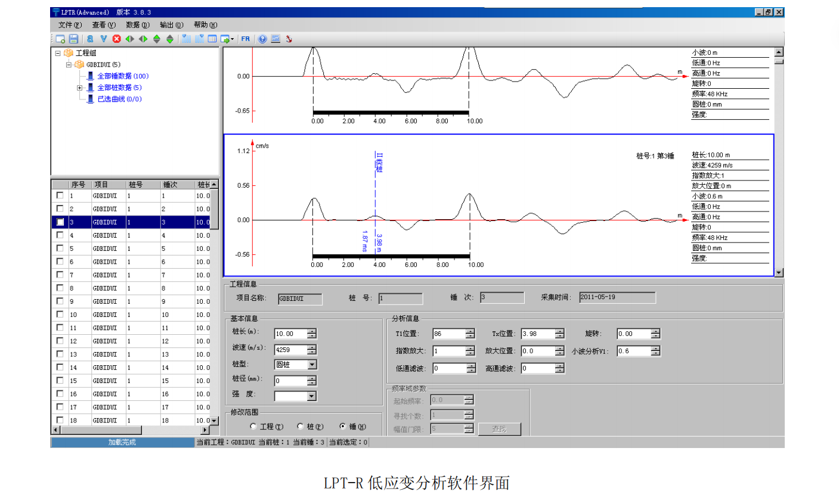Click the 已选曲线 (0/0) tree item
Viewport: 839px width, 504px height.
coord(119,99)
